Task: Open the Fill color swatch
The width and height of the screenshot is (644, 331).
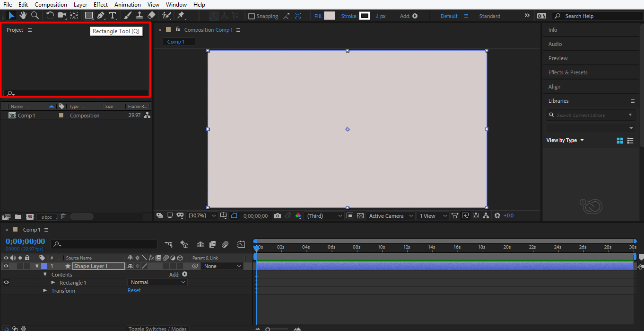Action: coord(330,16)
